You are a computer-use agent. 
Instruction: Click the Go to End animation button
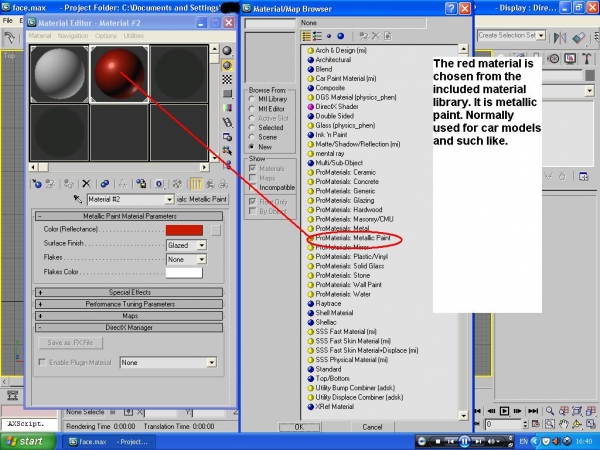[x=533, y=411]
